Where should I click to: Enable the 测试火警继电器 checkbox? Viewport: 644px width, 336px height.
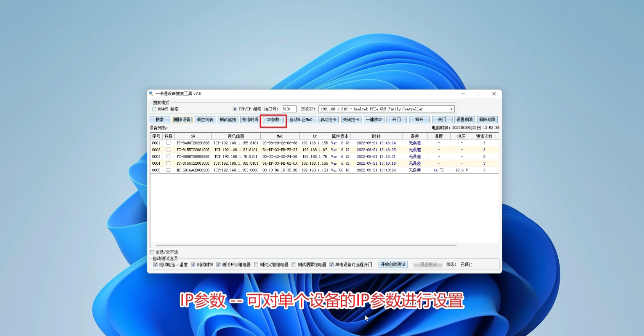pos(256,265)
